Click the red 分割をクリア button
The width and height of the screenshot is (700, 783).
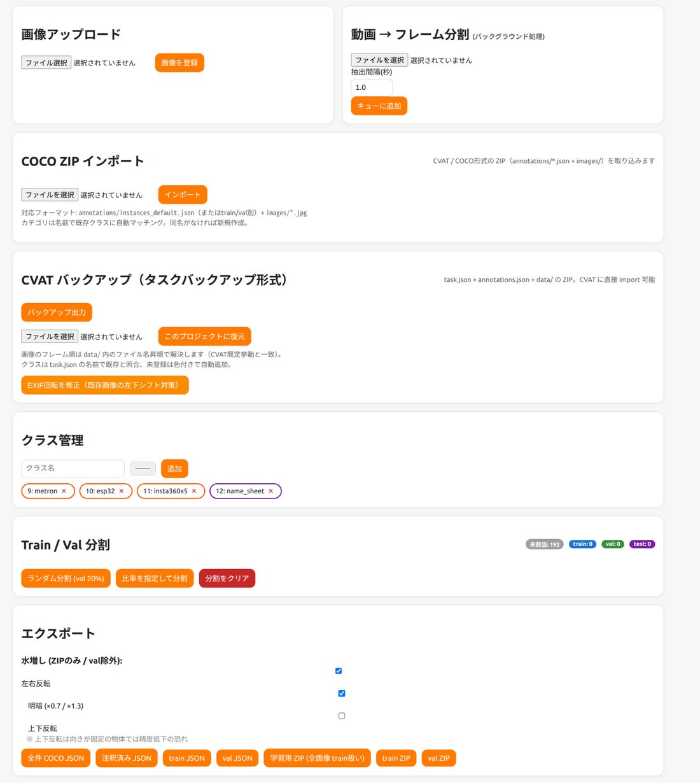227,578
